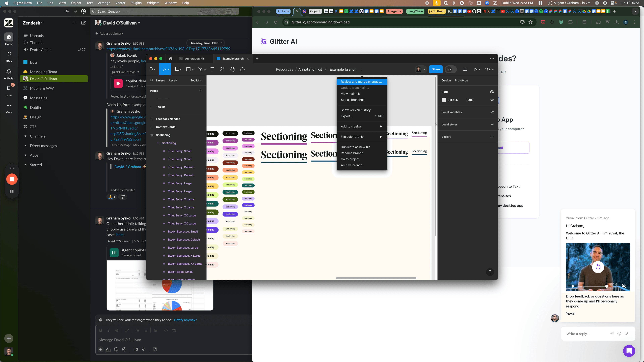Open Local variables settings icon

pos(492,112)
